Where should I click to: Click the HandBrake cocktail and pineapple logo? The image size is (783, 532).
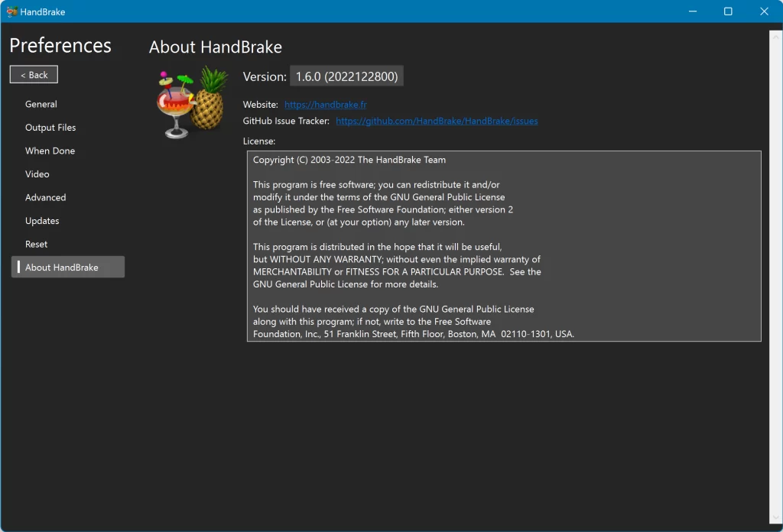pyautogui.click(x=192, y=102)
